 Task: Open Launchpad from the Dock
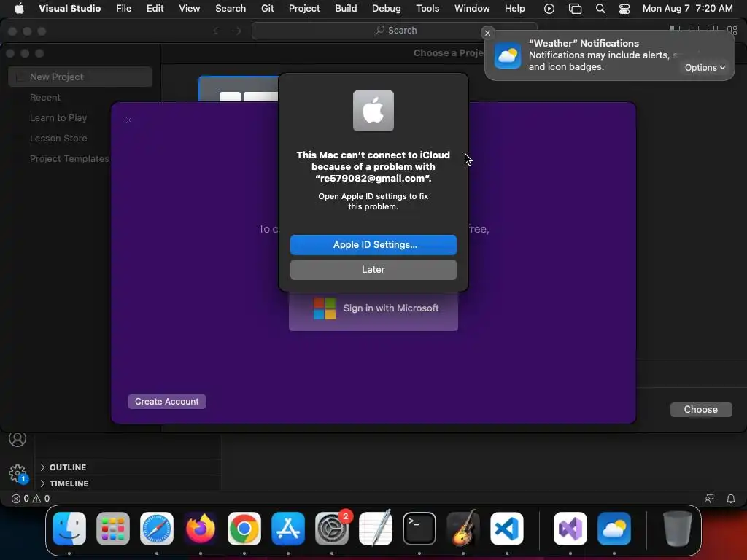(x=113, y=529)
